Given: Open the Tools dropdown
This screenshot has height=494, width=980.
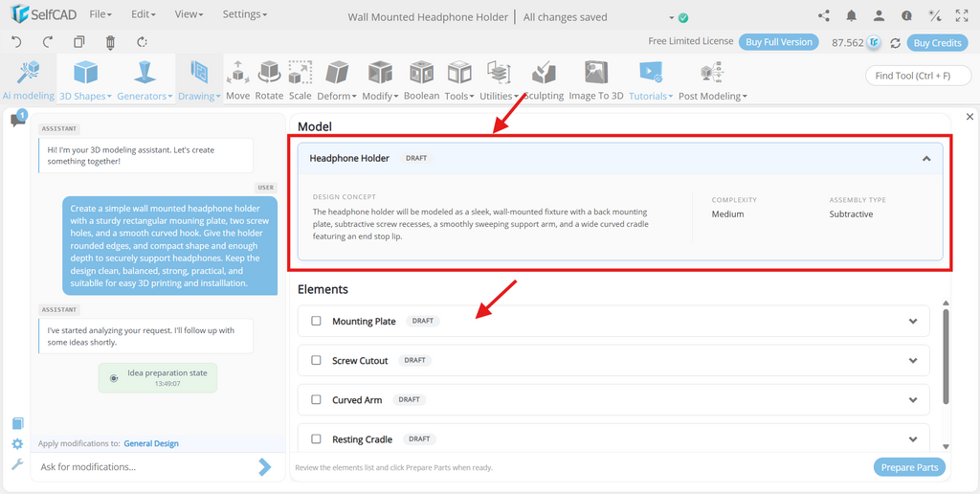Looking at the screenshot, I should click(459, 79).
